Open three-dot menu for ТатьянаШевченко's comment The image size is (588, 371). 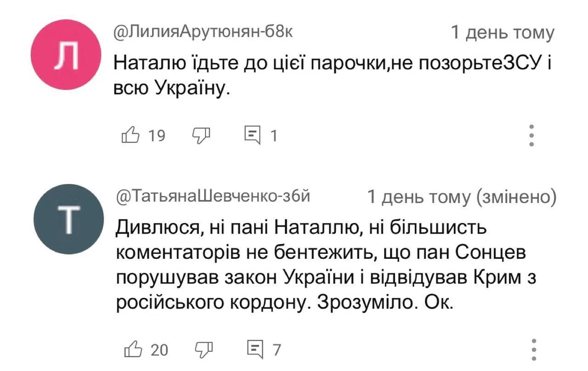tap(534, 350)
